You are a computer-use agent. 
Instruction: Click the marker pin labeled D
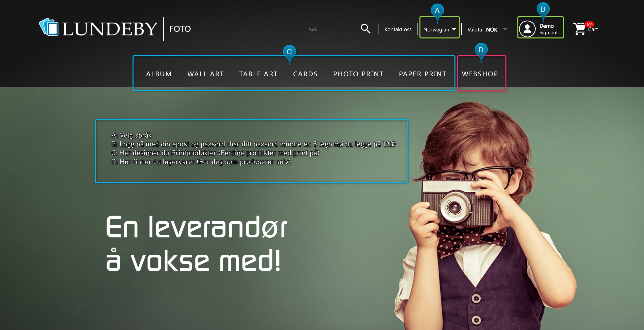[x=481, y=50]
